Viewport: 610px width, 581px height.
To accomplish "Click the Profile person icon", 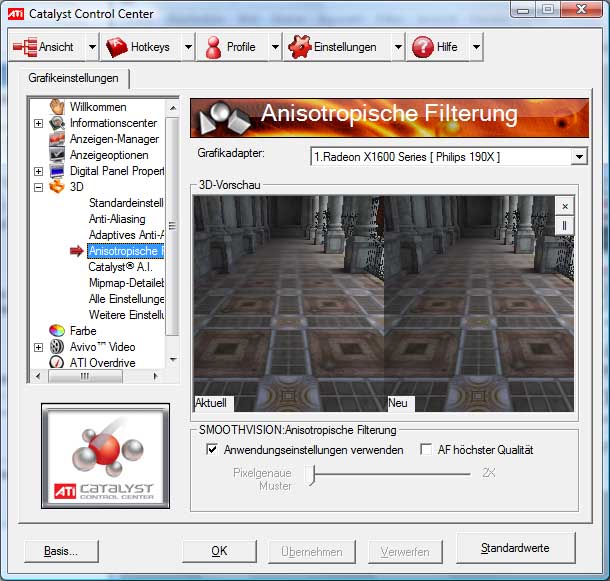I will coord(213,47).
